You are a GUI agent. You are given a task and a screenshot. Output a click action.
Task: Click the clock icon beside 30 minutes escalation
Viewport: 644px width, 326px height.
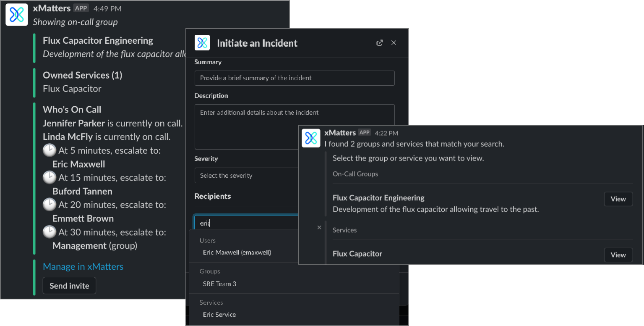pyautogui.click(x=50, y=232)
